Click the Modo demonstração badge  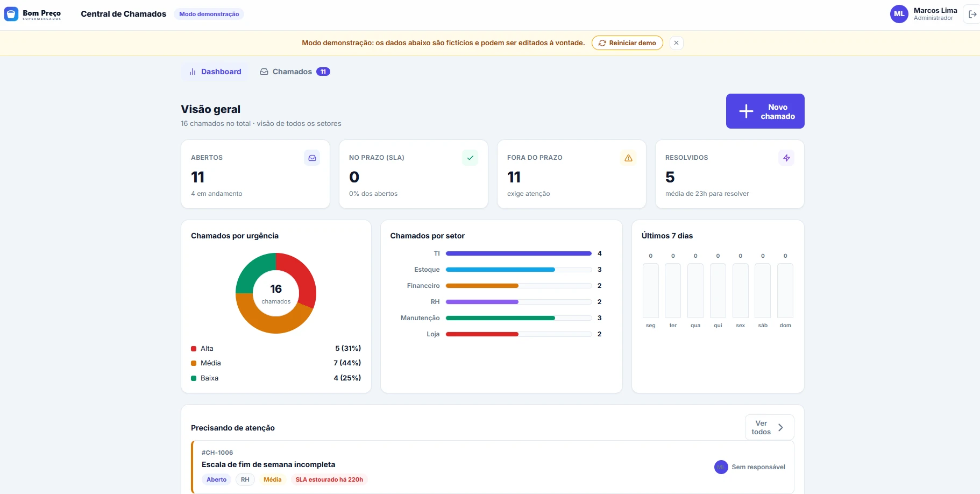209,14
